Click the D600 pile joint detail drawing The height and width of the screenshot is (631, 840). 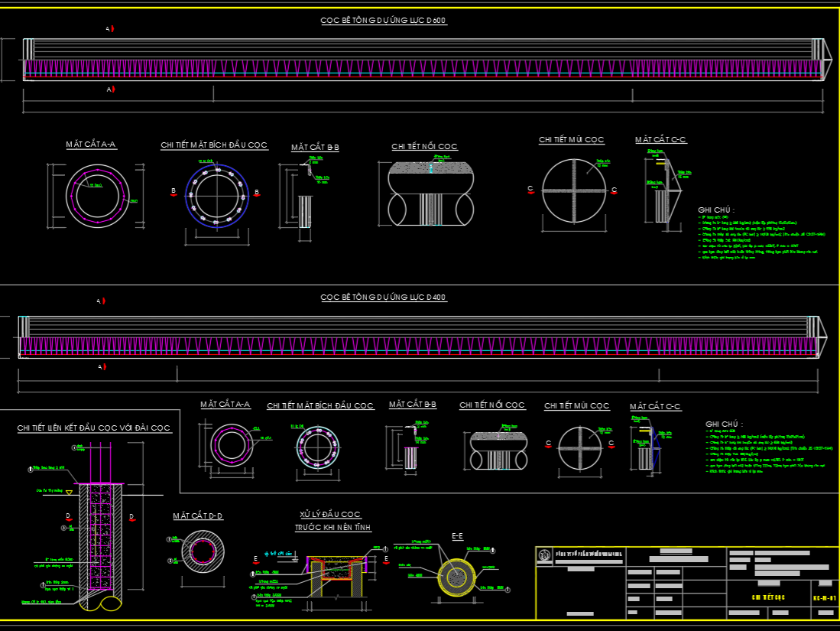430,191
